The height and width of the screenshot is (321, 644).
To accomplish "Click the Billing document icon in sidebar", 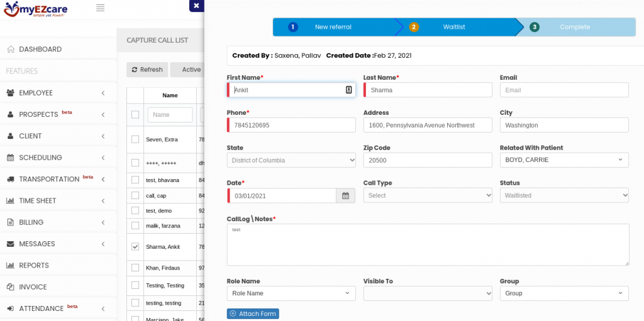I will pyautogui.click(x=10, y=222).
